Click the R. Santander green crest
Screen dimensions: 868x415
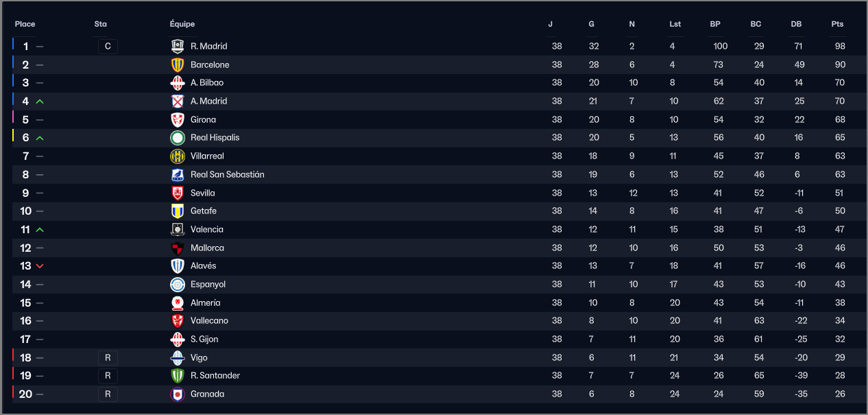[x=178, y=376]
